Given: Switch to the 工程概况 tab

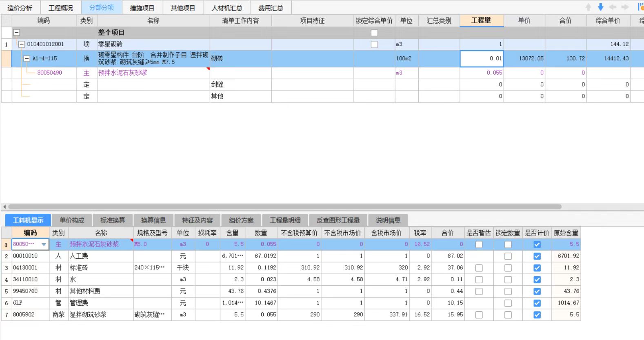Looking at the screenshot, I should click(61, 8).
